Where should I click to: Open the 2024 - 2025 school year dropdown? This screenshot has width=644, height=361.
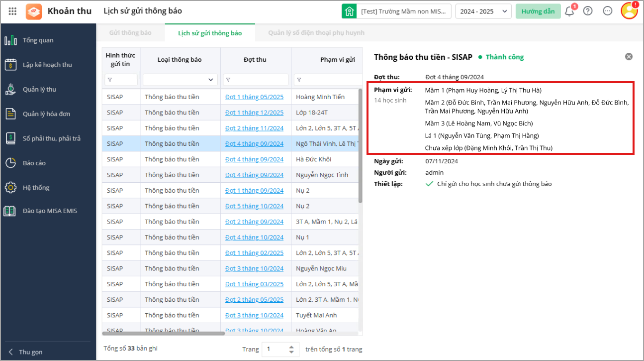point(483,11)
